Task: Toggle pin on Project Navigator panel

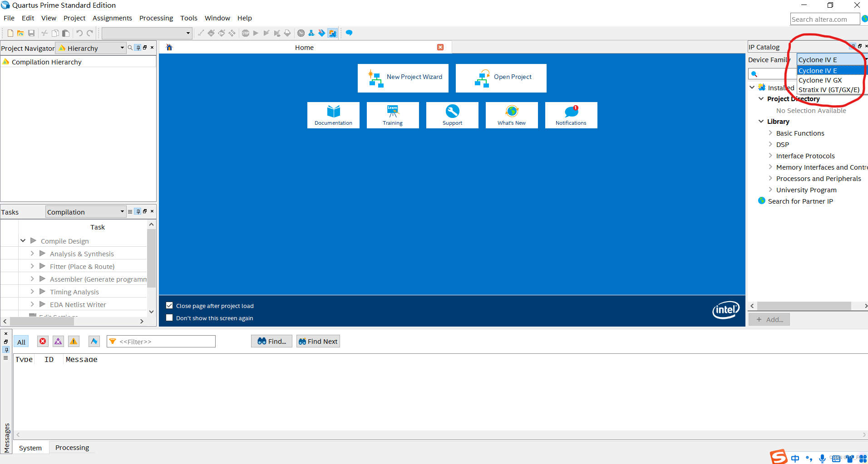Action: (138, 48)
